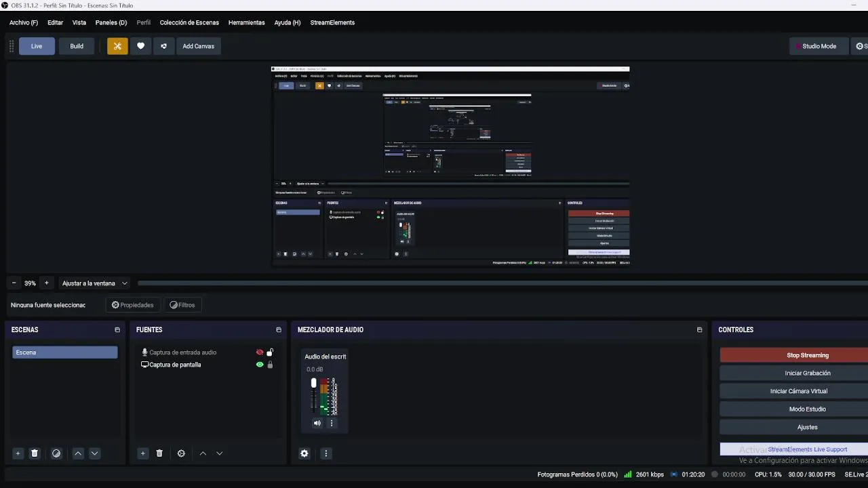Image resolution: width=868 pixels, height=488 pixels.
Task: Hide the Captura de pantalla source
Action: (x=260, y=365)
